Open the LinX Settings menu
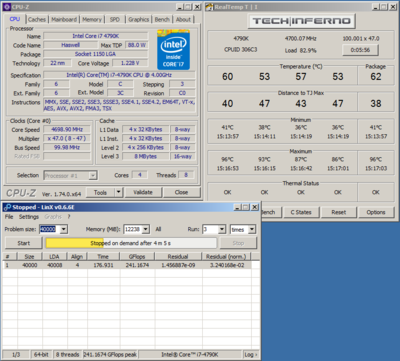 point(29,217)
